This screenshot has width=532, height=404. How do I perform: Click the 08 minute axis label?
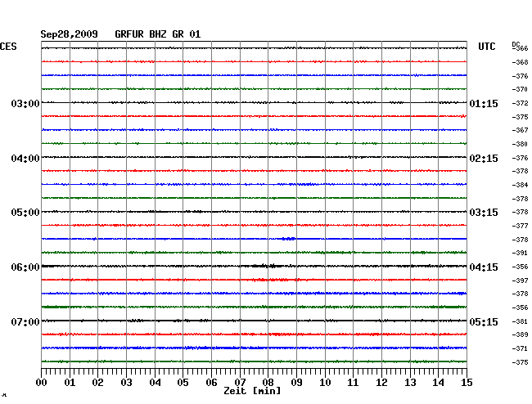pos(268,383)
